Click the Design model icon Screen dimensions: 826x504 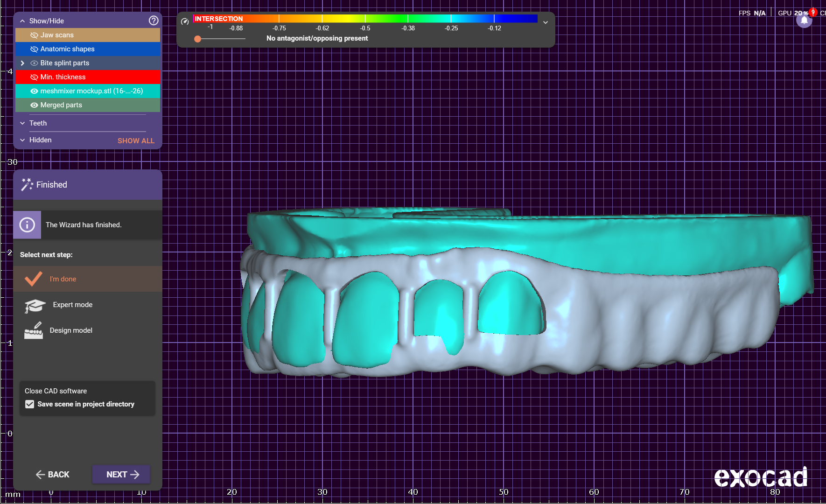coord(34,330)
